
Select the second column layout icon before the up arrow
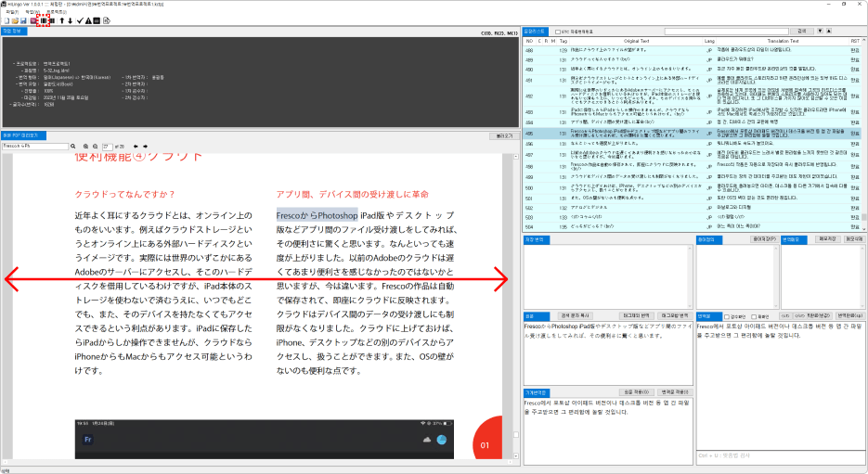click(51, 20)
